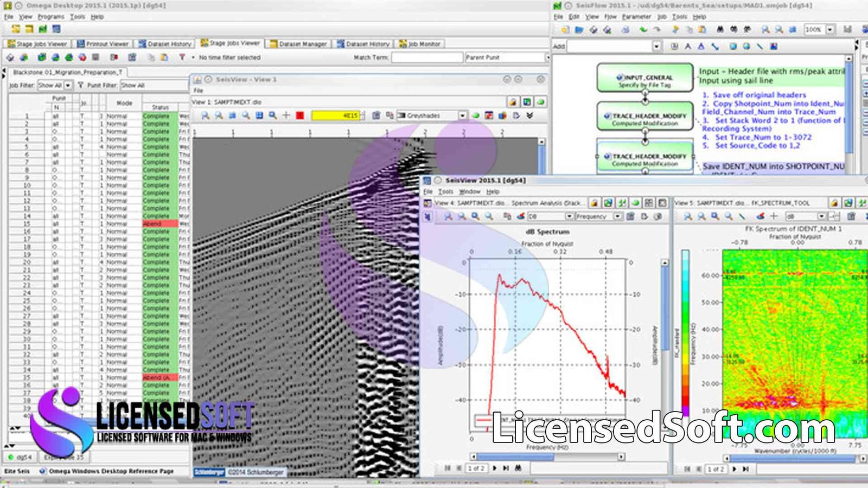Viewport: 868px width, 488px height.
Task: Open the File menu in SeisView View 1
Action: click(199, 91)
